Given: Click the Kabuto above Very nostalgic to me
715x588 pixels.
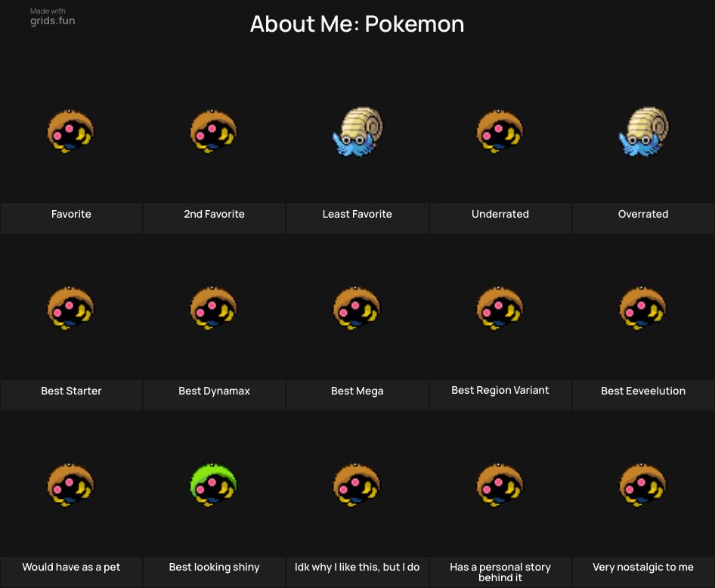Looking at the screenshot, I should point(643,485).
